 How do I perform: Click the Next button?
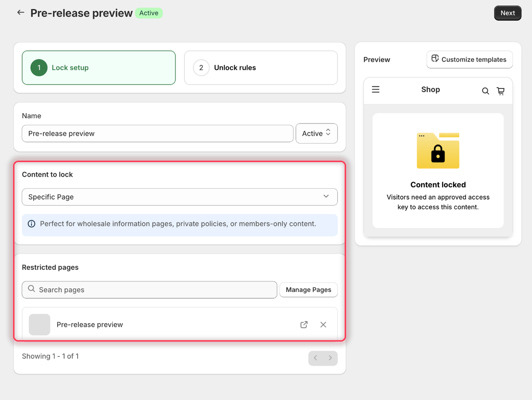coord(508,13)
